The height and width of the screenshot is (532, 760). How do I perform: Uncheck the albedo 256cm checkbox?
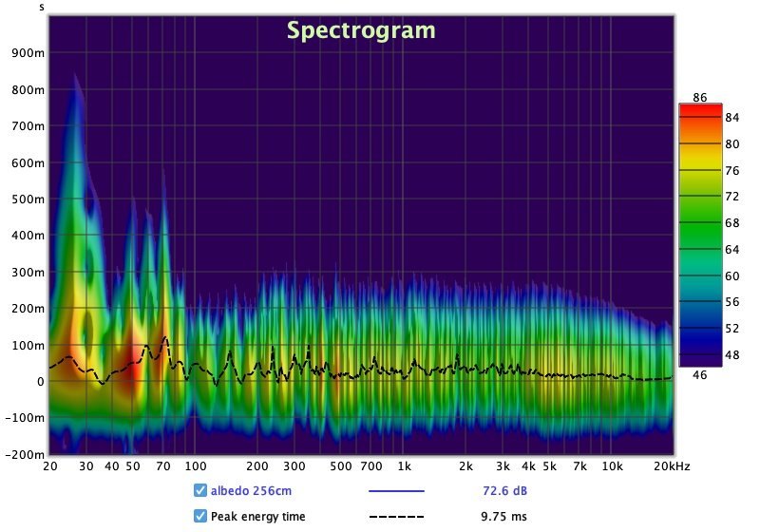(199, 490)
